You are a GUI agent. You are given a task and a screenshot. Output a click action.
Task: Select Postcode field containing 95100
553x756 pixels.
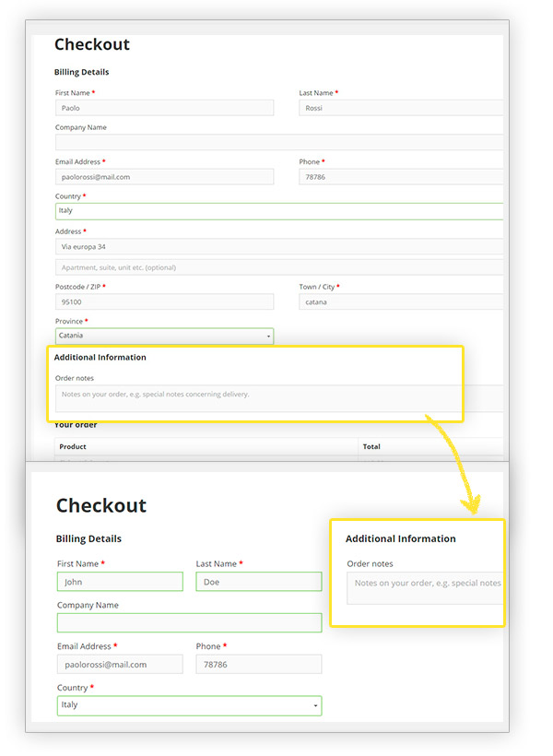[164, 301]
